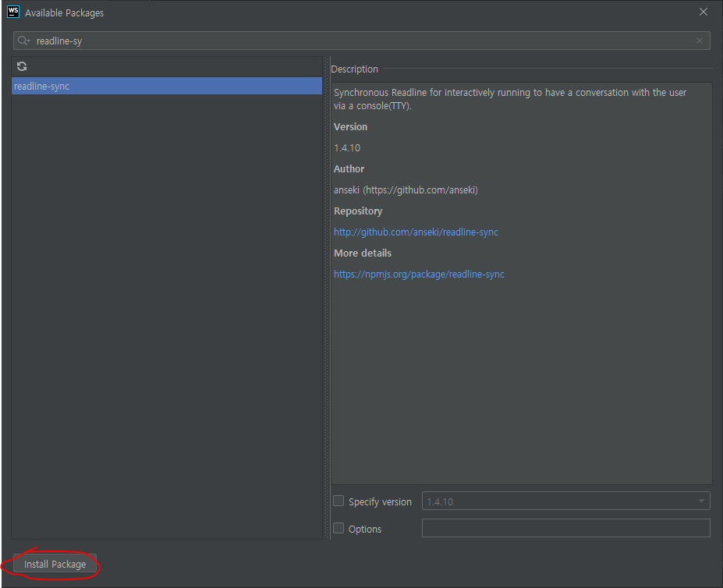The height and width of the screenshot is (588, 723).
Task: Click the splitter handle between list and description
Action: [327, 298]
